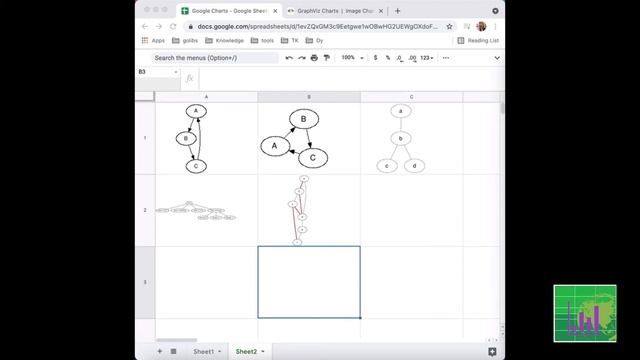Click the A-B-C cycle graph in cell A1
This screenshot has width=640, height=360.
pos(192,139)
